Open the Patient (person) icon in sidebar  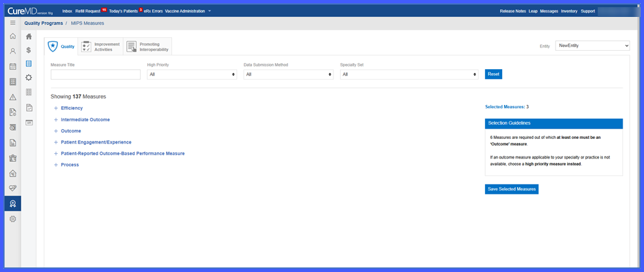click(x=13, y=51)
